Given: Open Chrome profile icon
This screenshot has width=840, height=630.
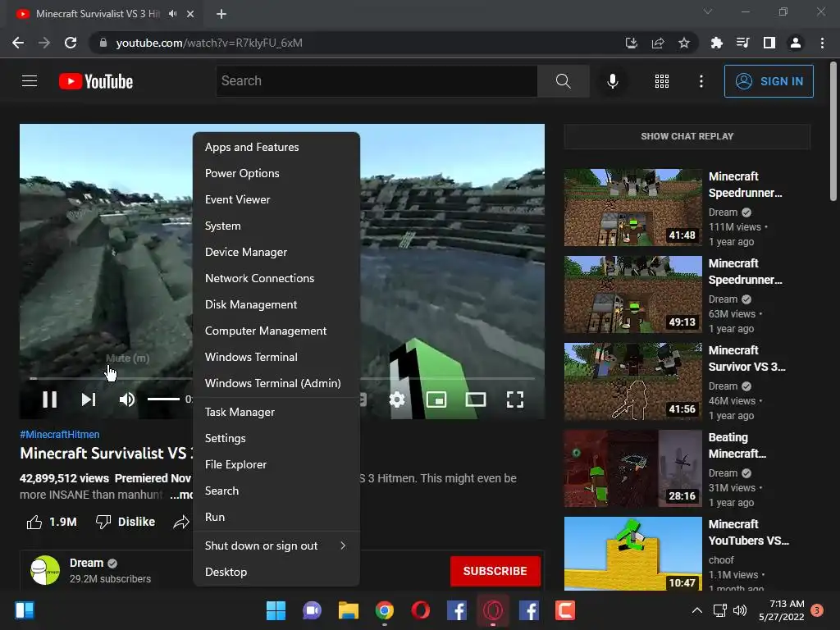Looking at the screenshot, I should (x=795, y=43).
